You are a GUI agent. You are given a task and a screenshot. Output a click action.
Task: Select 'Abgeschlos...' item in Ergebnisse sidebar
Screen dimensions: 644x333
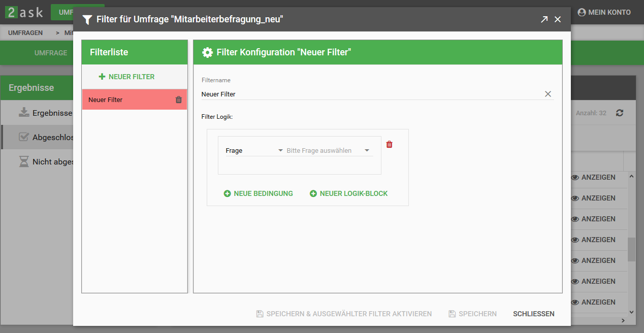click(37, 137)
